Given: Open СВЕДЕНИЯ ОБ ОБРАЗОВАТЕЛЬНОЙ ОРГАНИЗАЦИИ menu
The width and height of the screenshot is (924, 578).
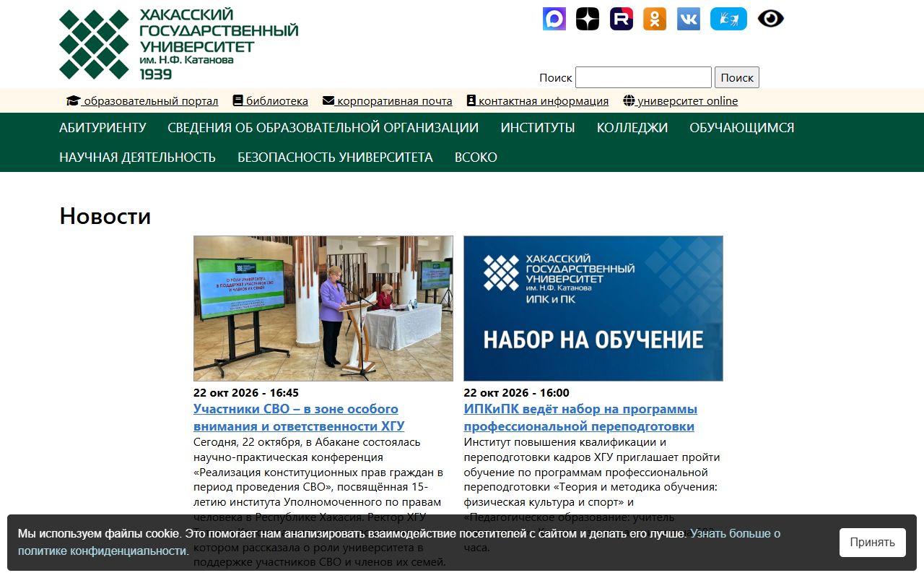Looking at the screenshot, I should (323, 128).
